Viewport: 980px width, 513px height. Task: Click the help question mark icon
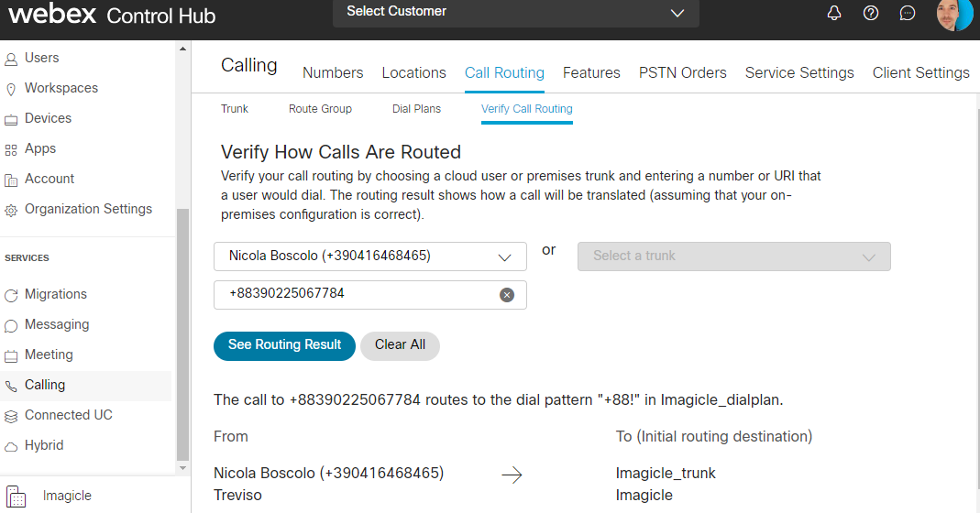click(x=871, y=13)
